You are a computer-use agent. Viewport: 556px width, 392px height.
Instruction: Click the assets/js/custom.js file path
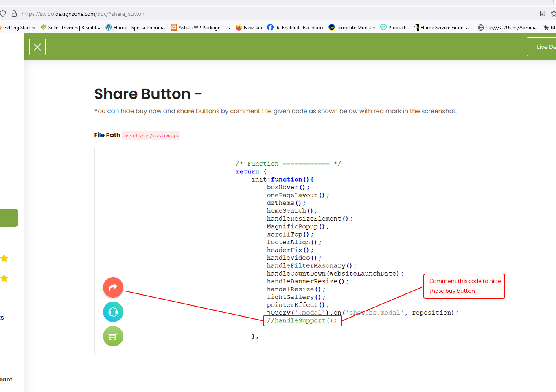[151, 136]
